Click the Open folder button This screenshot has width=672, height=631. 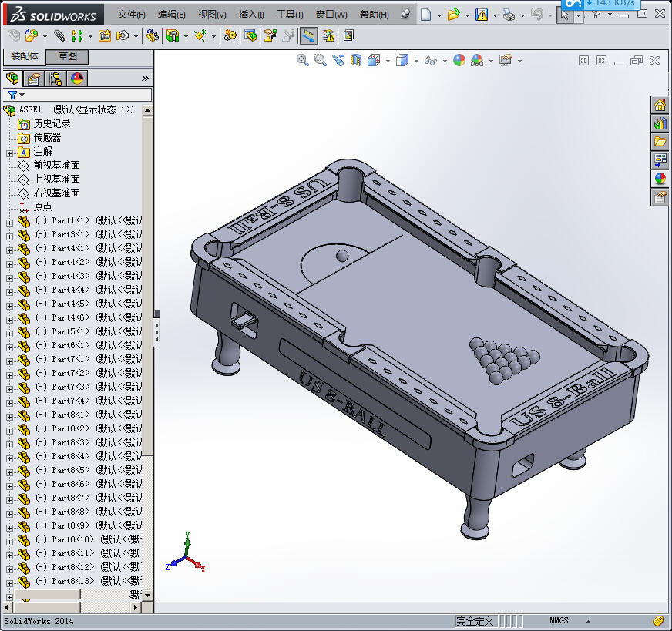pos(453,15)
